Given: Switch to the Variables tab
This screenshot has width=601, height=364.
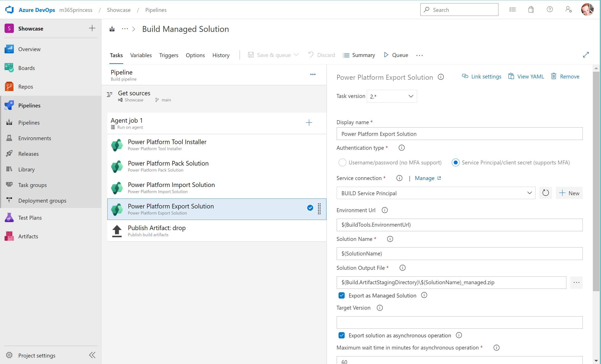Looking at the screenshot, I should pos(141,55).
